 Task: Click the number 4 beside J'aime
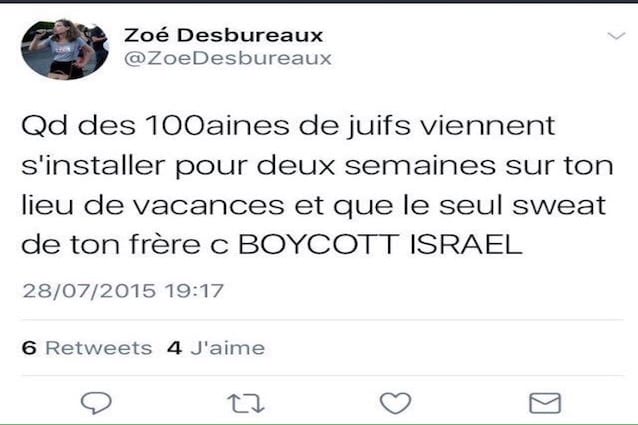(x=174, y=348)
